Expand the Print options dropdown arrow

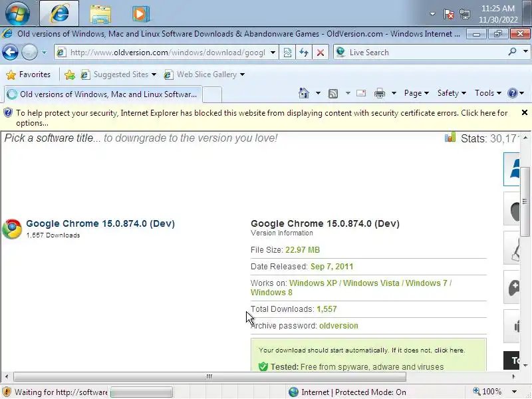point(394,92)
